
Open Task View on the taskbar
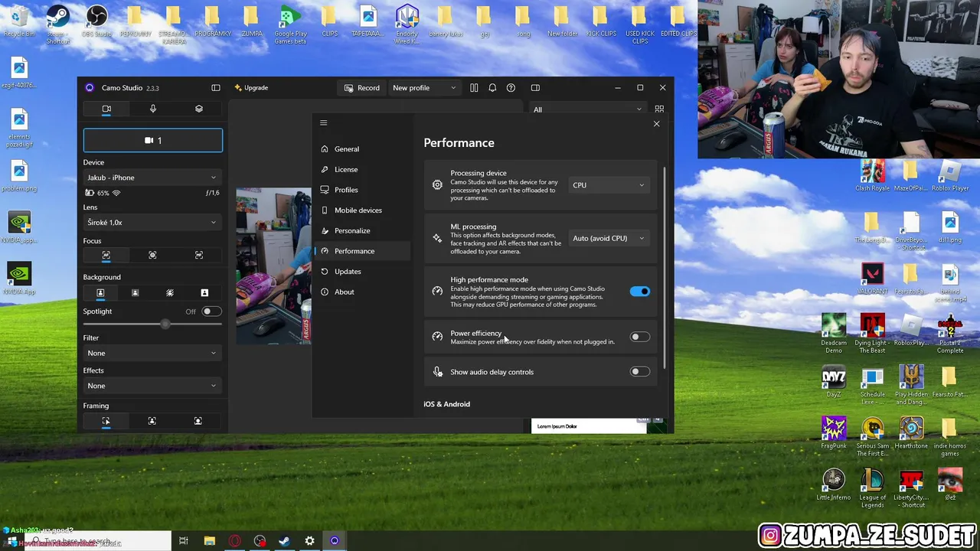click(x=184, y=541)
